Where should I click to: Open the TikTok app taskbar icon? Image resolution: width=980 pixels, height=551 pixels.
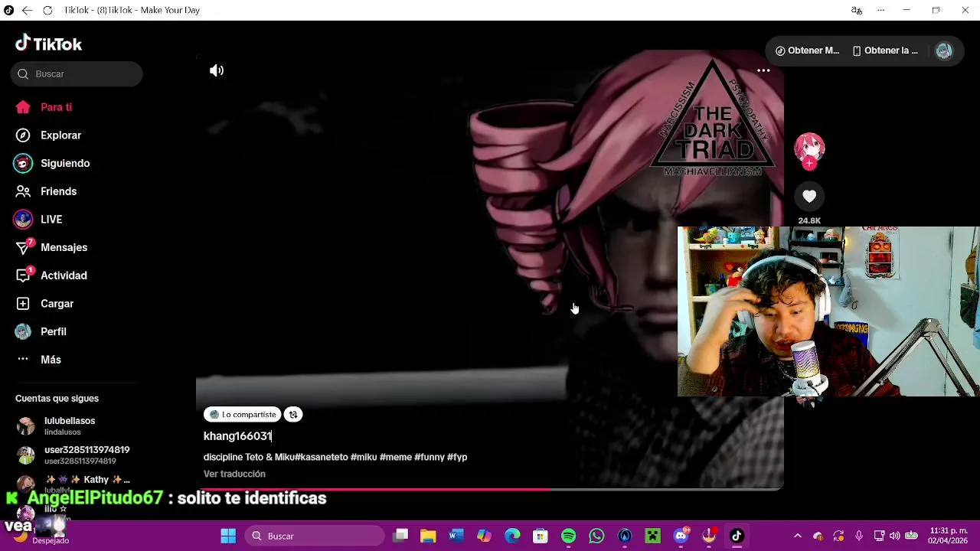tap(737, 536)
